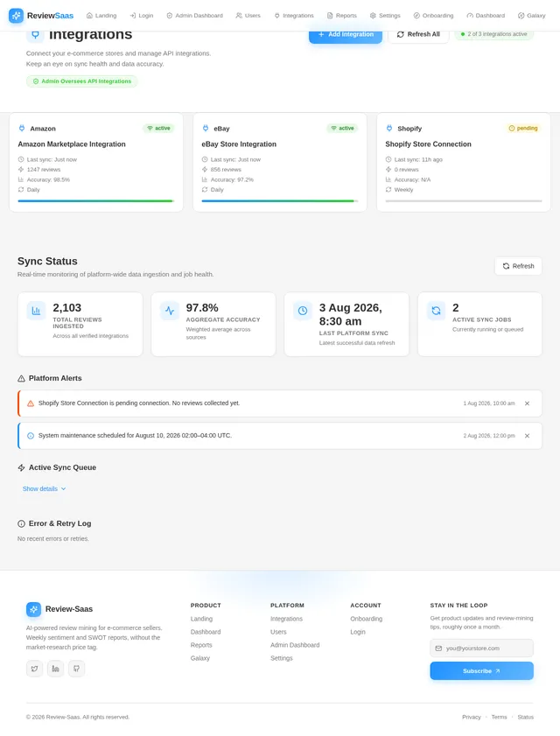Select Integrations in top navigation
Screen dimensions: 560x736
(294, 16)
